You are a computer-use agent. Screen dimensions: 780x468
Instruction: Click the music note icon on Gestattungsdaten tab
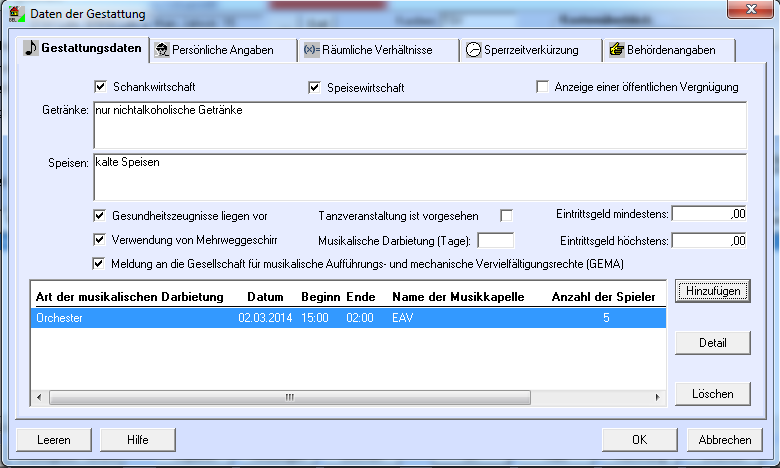pyautogui.click(x=31, y=49)
